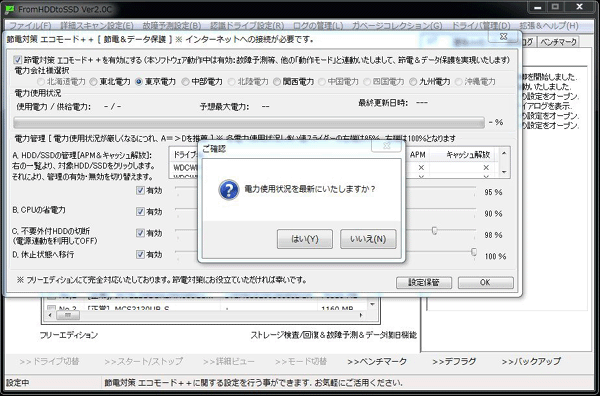Click はい(Y) in the confirmation dialog
The height and width of the screenshot is (396, 600).
305,239
